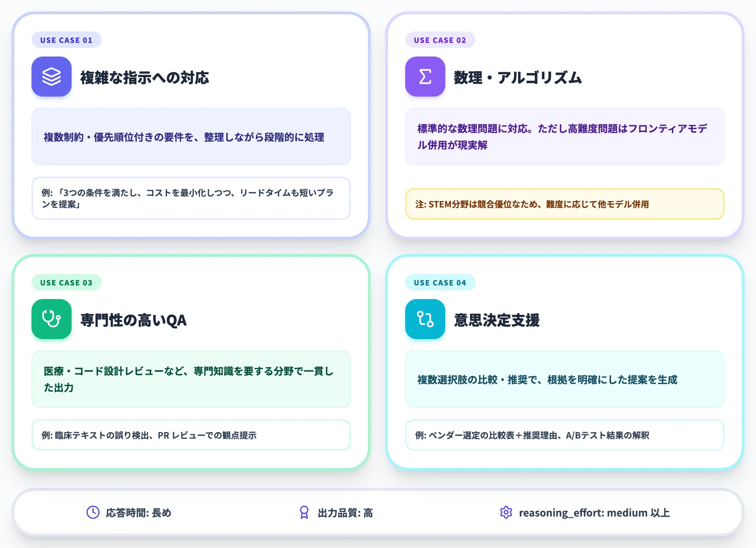Click the stethoscope icon for 専門性の高いQA
756x548 pixels.
click(x=52, y=319)
